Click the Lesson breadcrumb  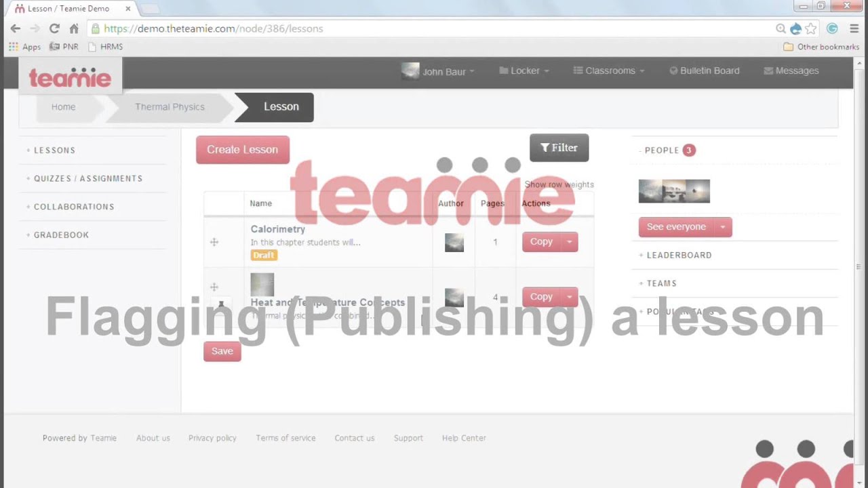pyautogui.click(x=281, y=107)
